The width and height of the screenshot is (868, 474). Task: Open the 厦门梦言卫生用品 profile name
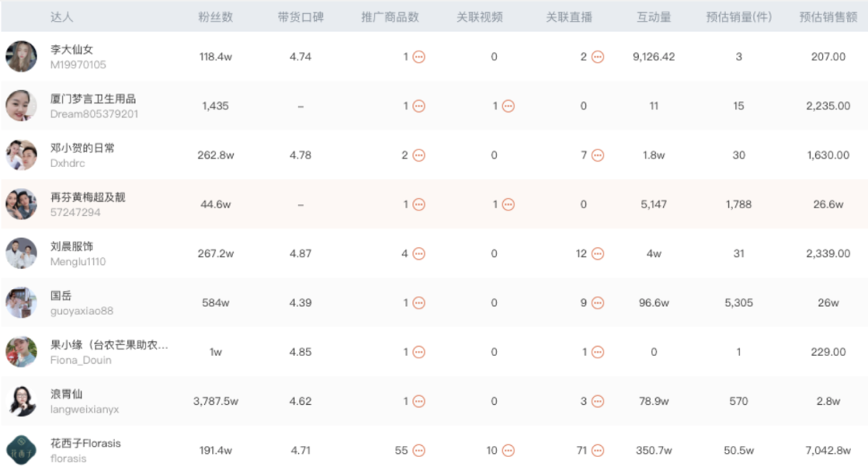(x=93, y=99)
